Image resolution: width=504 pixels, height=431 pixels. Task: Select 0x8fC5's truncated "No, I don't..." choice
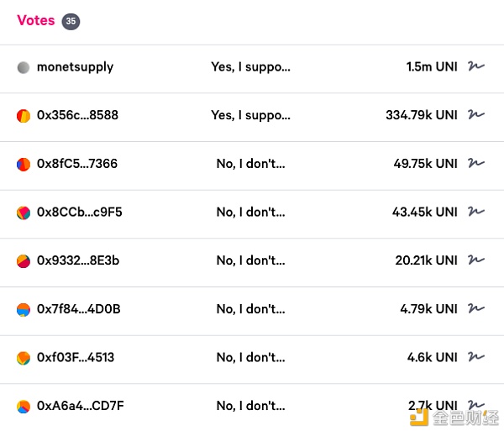click(x=250, y=164)
